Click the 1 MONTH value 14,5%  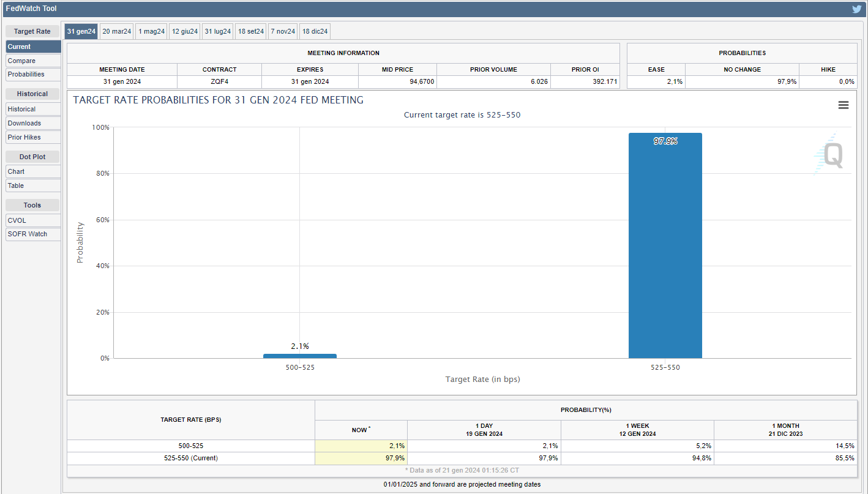785,446
